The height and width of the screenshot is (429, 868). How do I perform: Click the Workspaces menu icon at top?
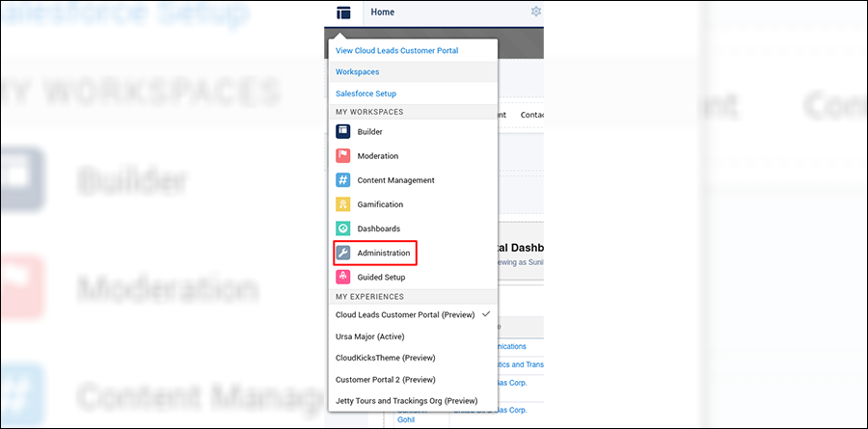point(343,13)
